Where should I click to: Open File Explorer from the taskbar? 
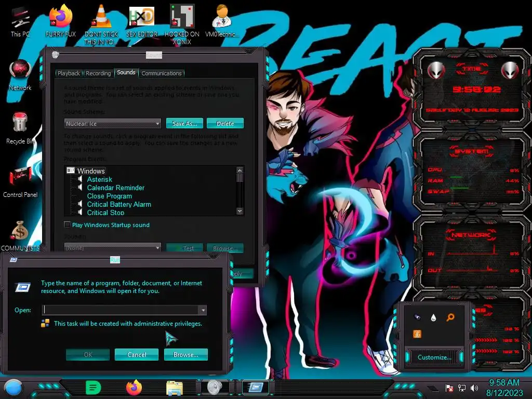175,388
